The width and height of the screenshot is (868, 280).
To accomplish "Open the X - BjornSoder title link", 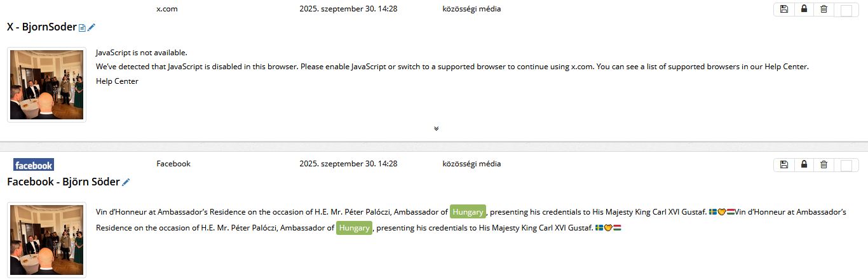I will tap(41, 27).
